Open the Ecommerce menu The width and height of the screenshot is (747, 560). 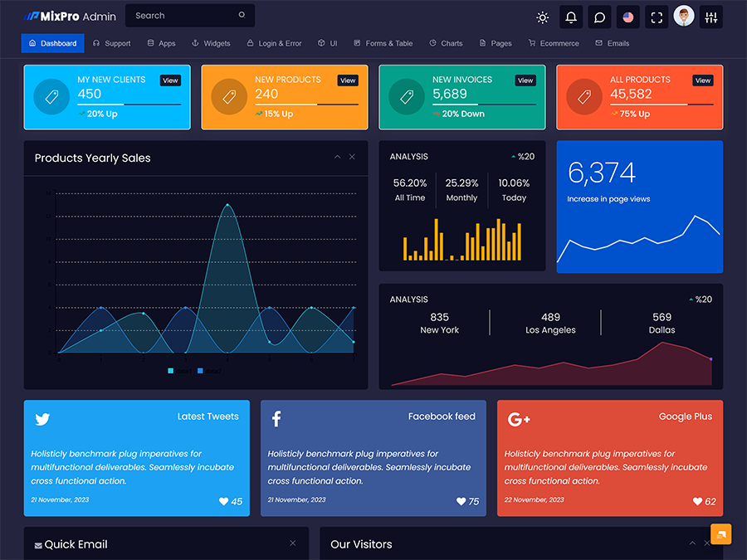pos(554,43)
